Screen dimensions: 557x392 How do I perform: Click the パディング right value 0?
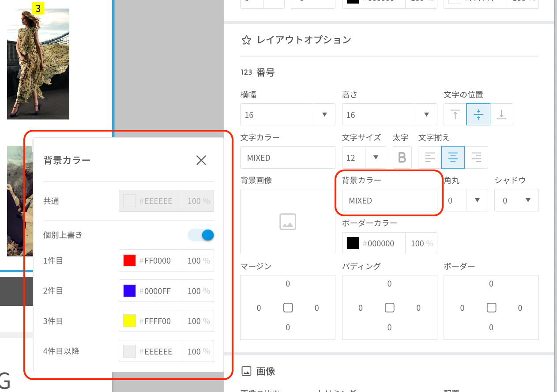click(x=418, y=308)
